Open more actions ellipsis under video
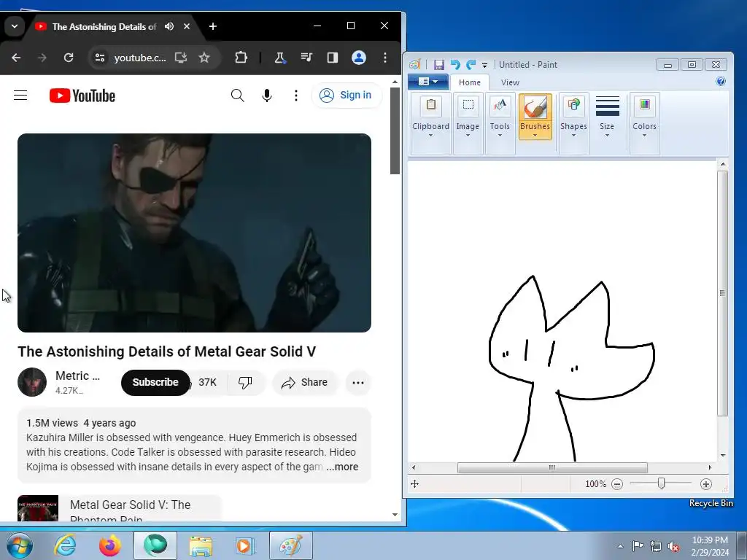 coord(358,382)
